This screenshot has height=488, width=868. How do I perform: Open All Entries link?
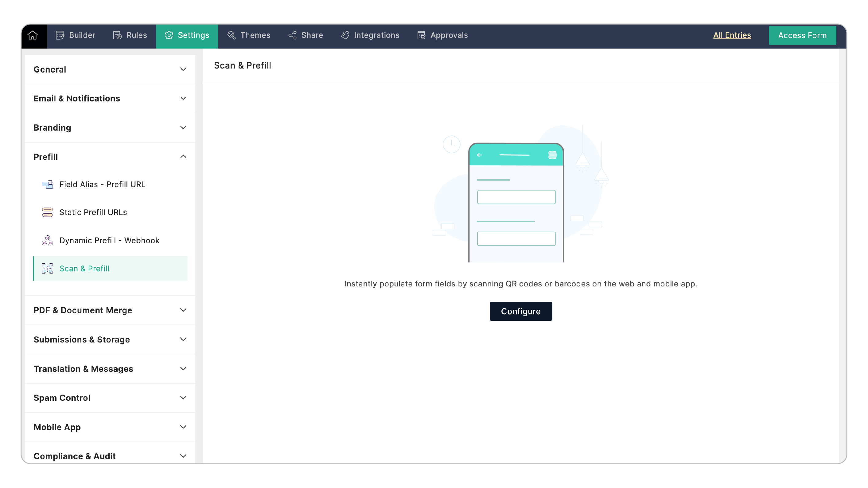coord(732,35)
